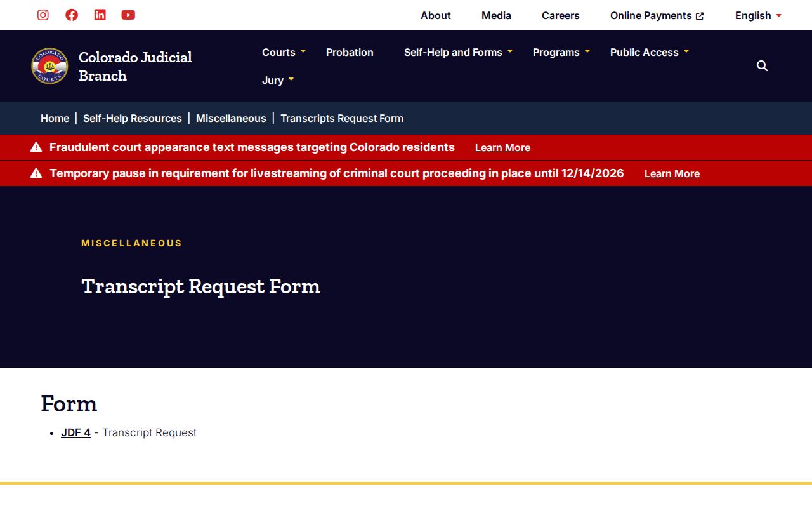The width and height of the screenshot is (812, 508).
Task: Open the Instagram social icon
Action: (x=43, y=15)
